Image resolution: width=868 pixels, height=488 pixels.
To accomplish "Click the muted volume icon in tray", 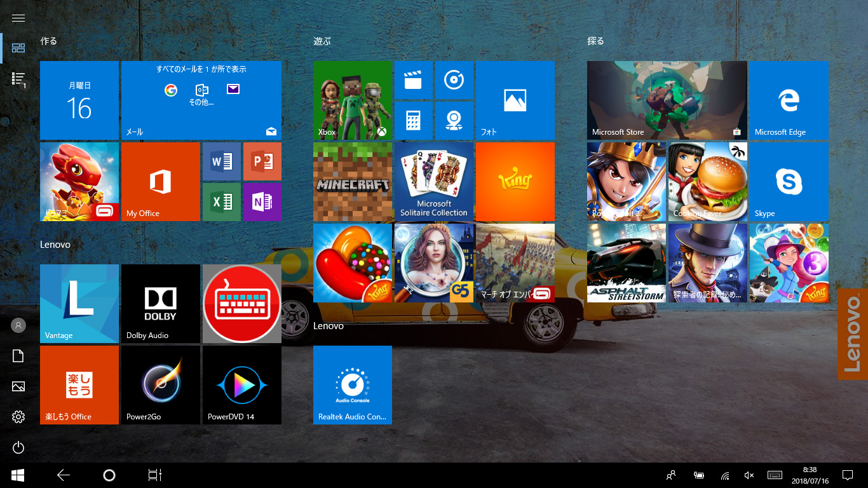I will [x=749, y=475].
